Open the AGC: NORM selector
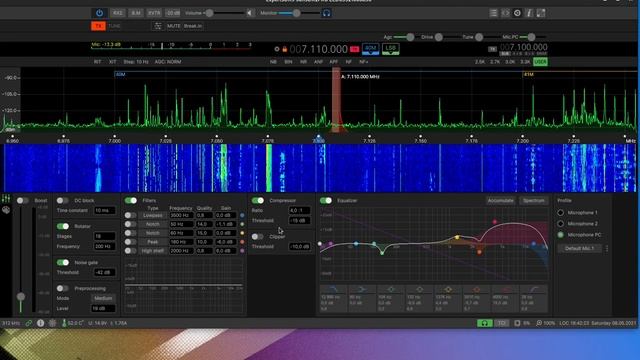This screenshot has width=640, height=360. tap(168, 62)
